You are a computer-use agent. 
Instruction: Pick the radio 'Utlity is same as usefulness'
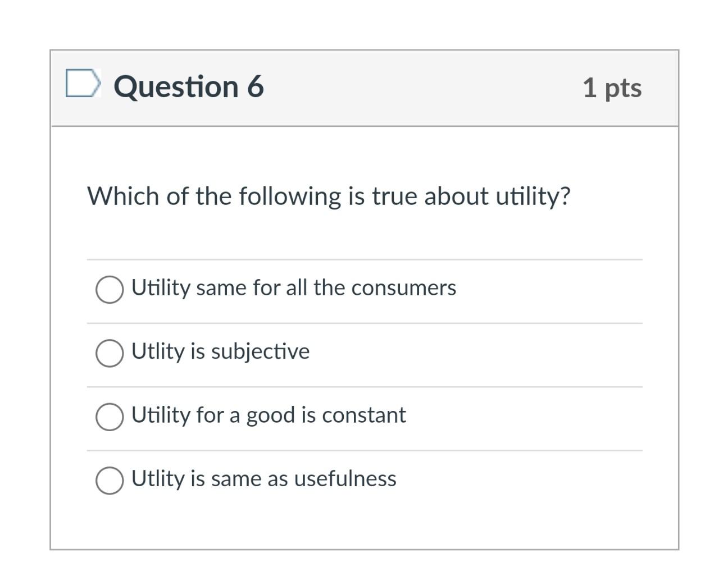110,481
